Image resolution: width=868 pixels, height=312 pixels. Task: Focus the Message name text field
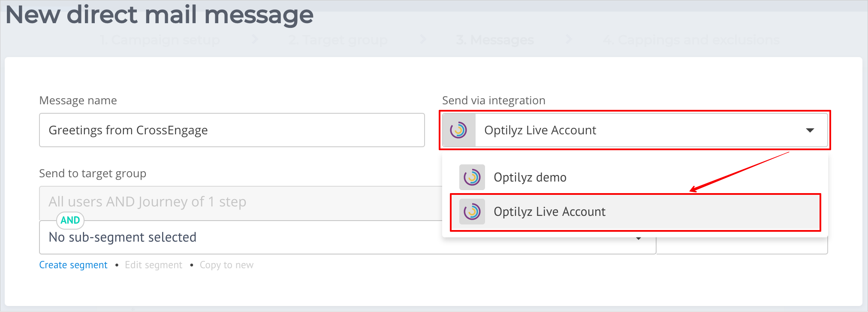pos(232,130)
